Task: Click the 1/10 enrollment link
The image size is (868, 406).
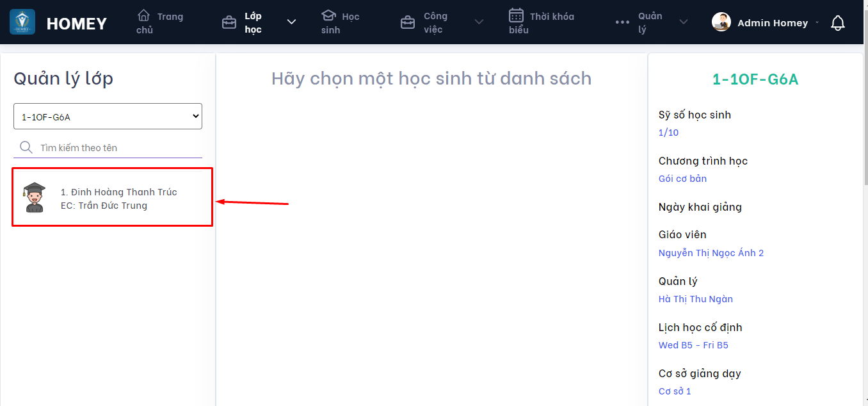Action: tap(668, 132)
